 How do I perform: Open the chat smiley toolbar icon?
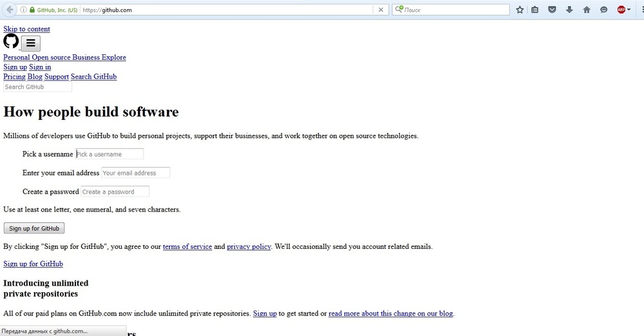[604, 10]
